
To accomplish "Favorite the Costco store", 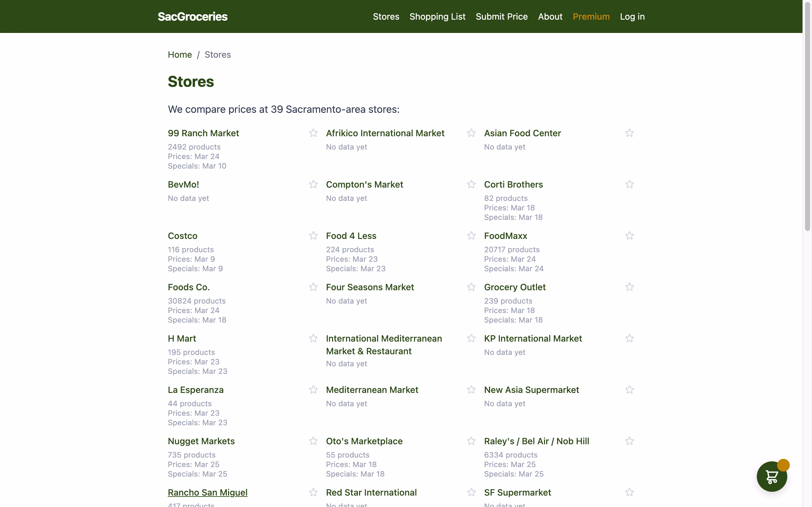I will [x=313, y=235].
